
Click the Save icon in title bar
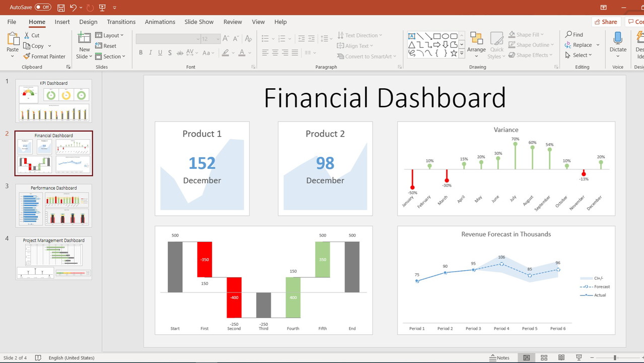click(x=61, y=8)
